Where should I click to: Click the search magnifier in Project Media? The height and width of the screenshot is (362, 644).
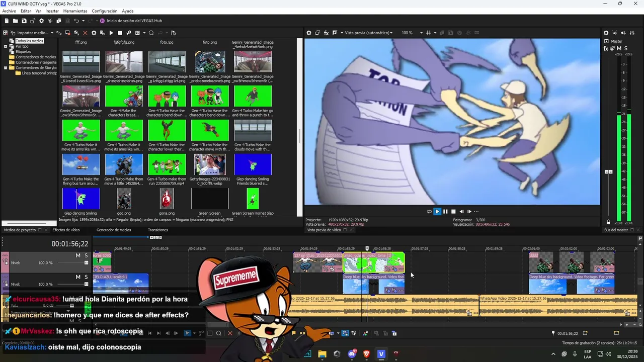tap(151, 33)
